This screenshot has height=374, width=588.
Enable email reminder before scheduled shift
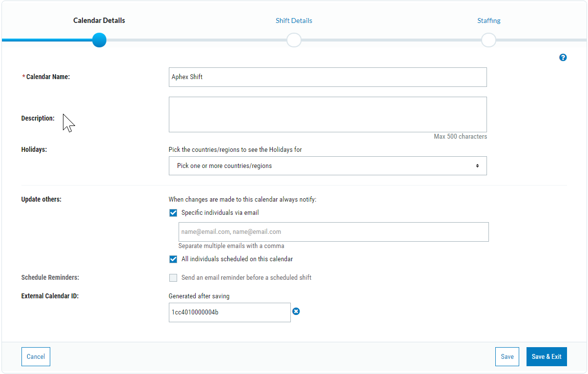click(173, 278)
